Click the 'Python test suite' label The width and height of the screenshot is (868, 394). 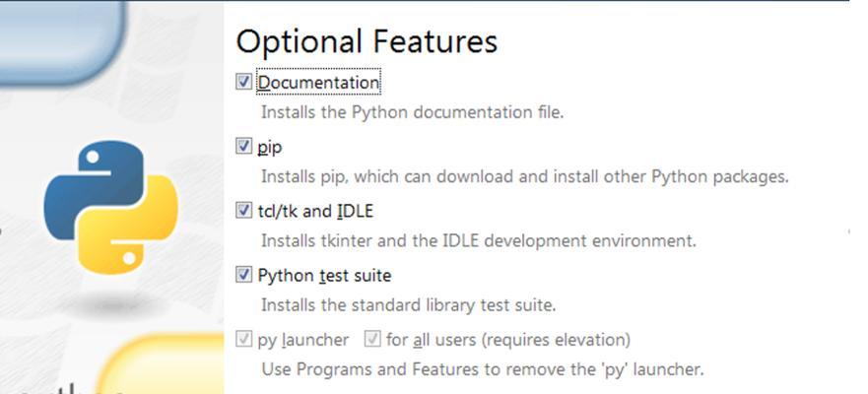pos(324,275)
